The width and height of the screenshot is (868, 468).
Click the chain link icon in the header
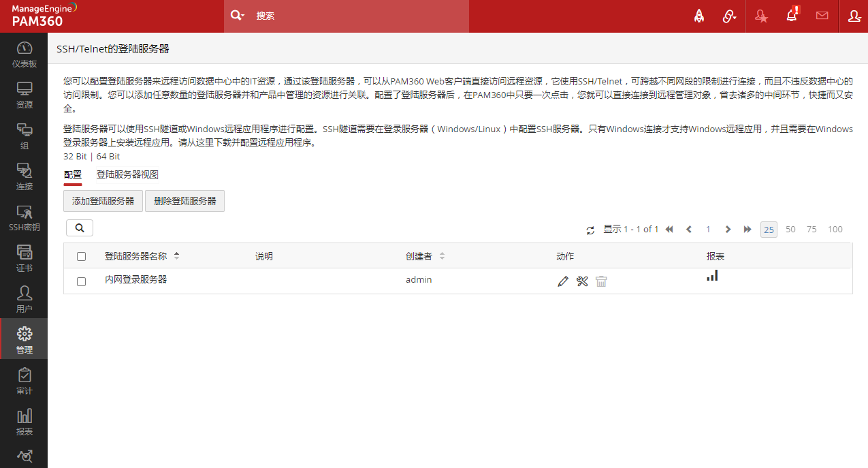point(729,16)
